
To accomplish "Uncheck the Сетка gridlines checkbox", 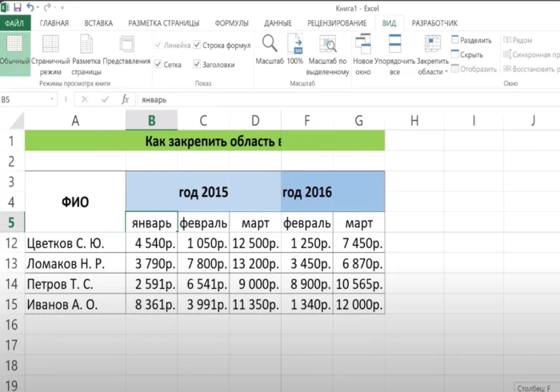I will [158, 65].
